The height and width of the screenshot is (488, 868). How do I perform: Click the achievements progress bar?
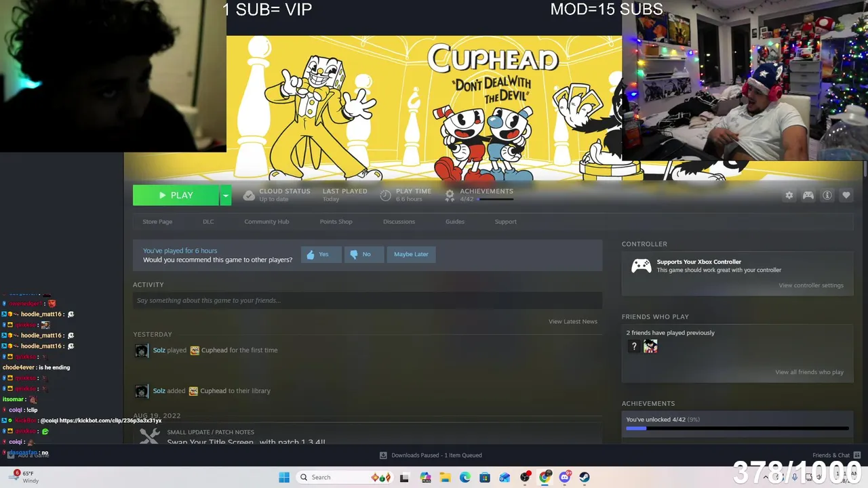[x=737, y=428]
